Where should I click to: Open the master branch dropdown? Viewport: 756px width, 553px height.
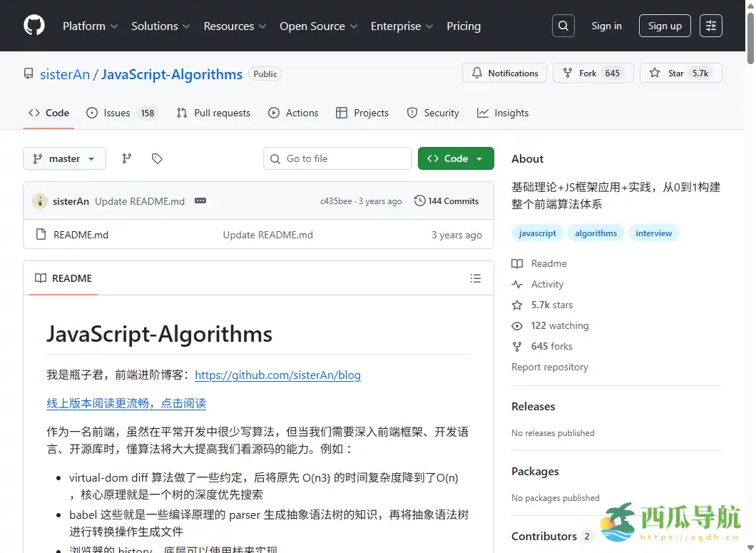[64, 158]
